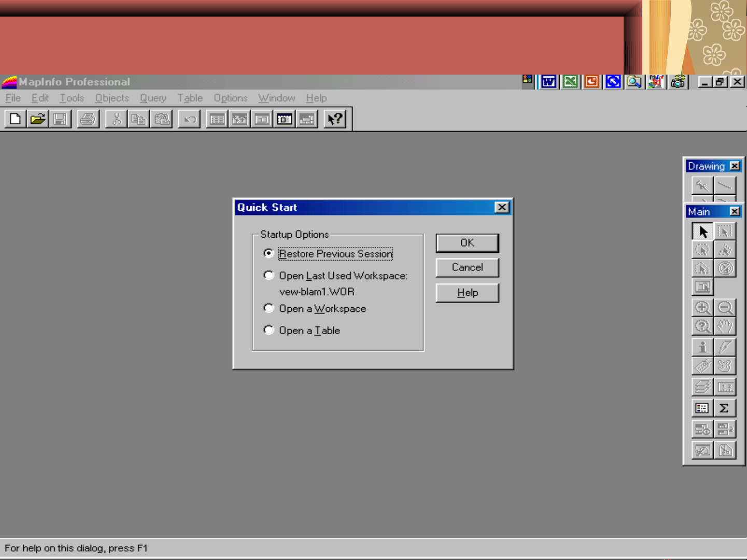Select Restore Previous Session option
This screenshot has width=747, height=560.
[x=328, y=254]
